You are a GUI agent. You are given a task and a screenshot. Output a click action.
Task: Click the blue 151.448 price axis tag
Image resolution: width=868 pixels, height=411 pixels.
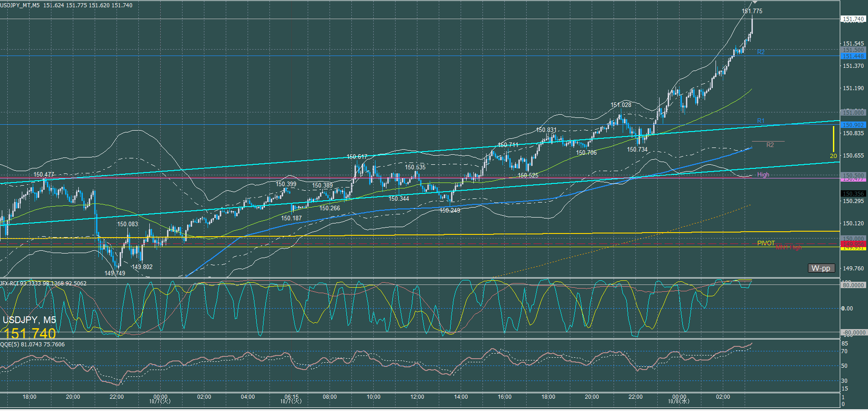853,56
